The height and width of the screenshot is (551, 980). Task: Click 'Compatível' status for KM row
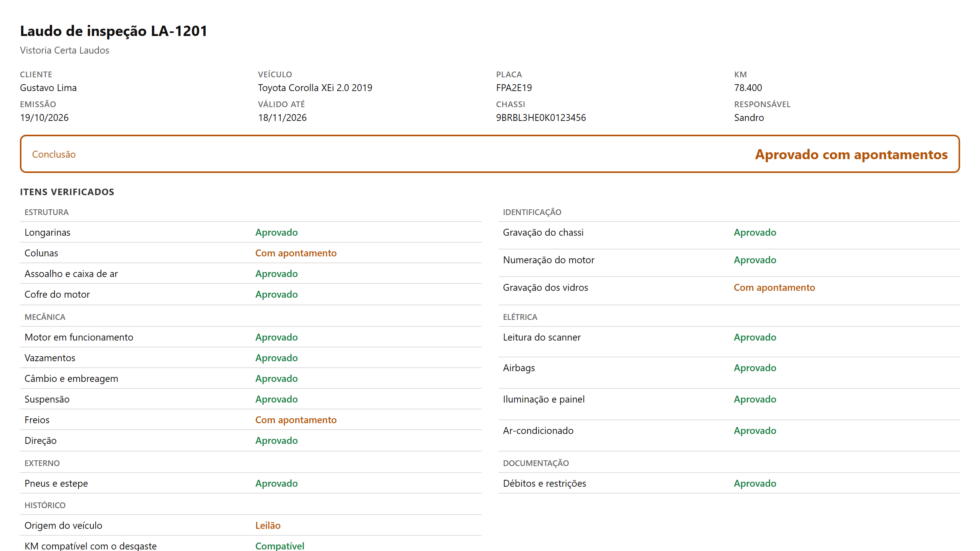[x=280, y=546]
